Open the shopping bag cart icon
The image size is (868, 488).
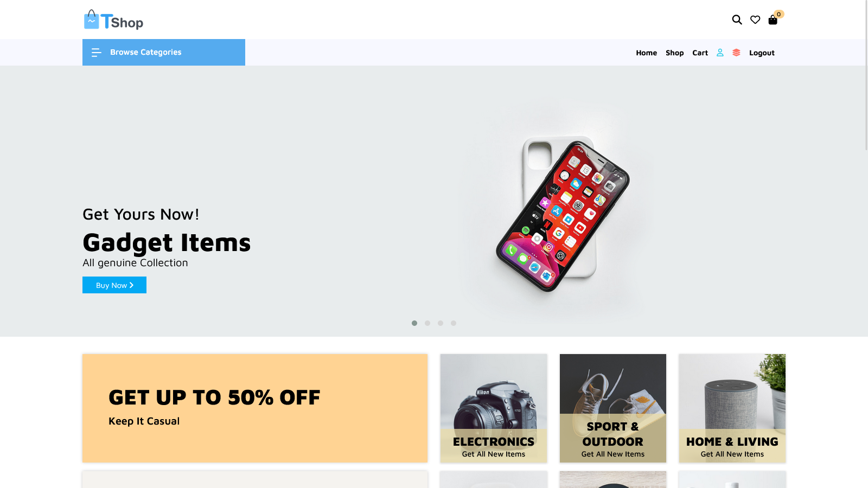click(x=773, y=20)
